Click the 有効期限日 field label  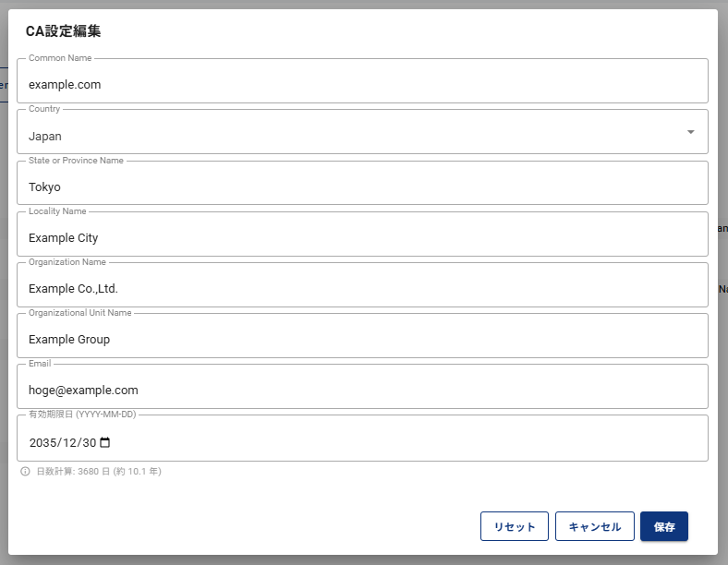click(82, 415)
